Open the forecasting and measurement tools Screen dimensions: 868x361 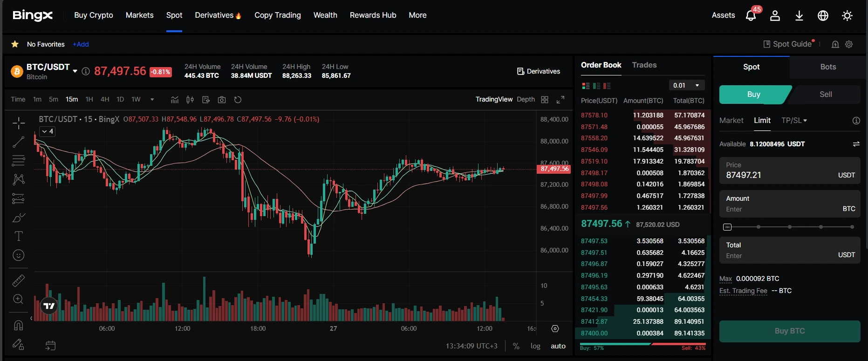tap(19, 198)
